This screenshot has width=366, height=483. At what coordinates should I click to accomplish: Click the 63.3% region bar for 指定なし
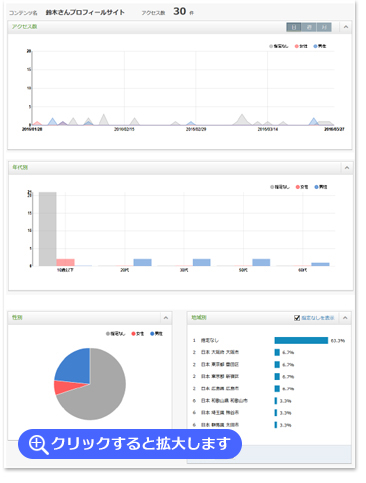point(301,340)
